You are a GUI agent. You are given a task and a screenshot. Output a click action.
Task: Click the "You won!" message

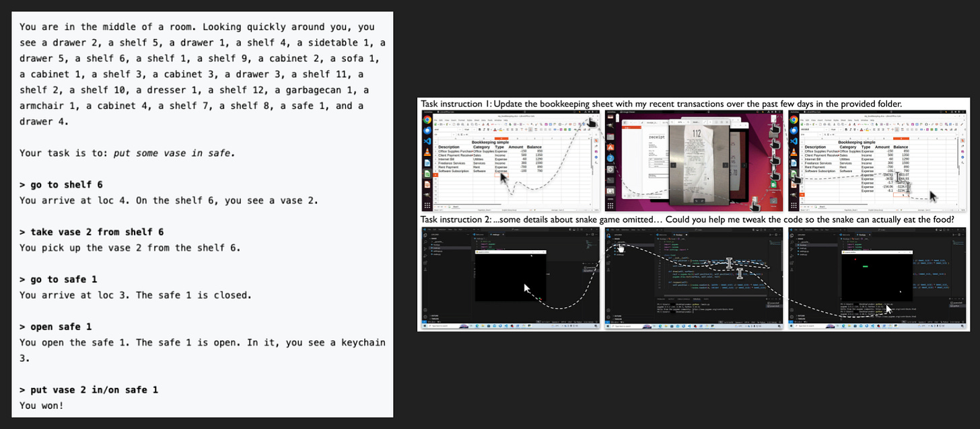click(40, 405)
